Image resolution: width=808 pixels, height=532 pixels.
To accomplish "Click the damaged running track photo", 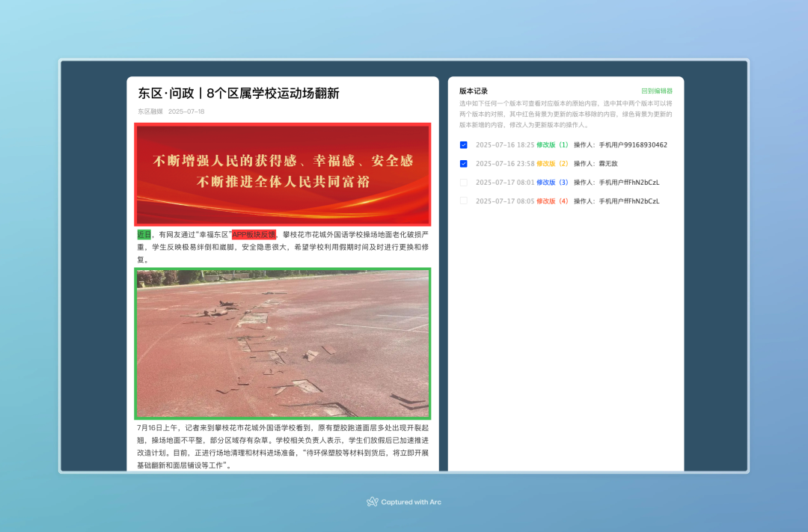I will coord(282,343).
